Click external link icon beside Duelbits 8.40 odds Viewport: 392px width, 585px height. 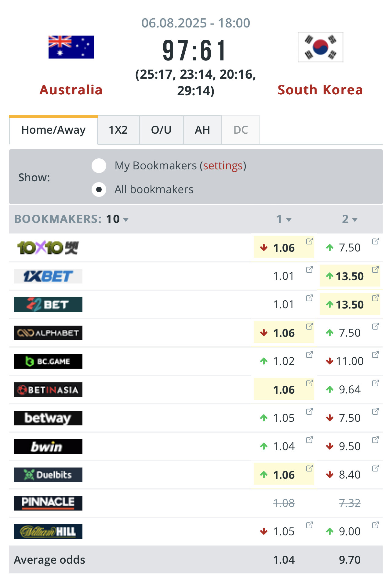coord(375,468)
